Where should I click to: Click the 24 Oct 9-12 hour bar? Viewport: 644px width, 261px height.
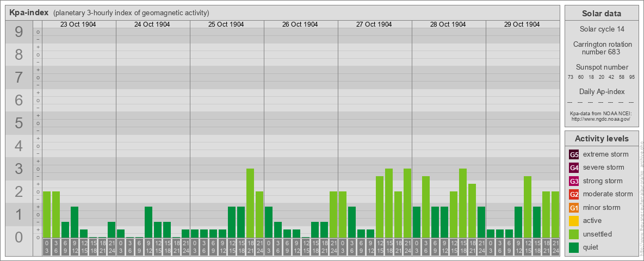tap(148, 222)
